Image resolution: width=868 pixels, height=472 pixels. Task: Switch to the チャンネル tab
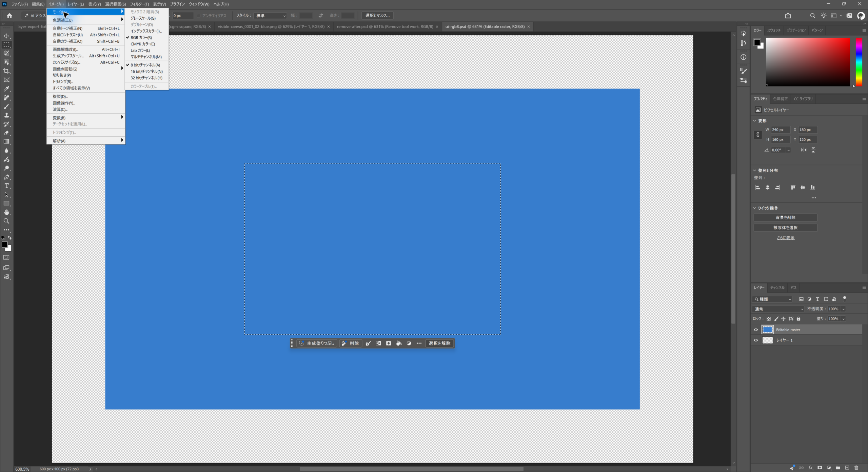click(777, 288)
